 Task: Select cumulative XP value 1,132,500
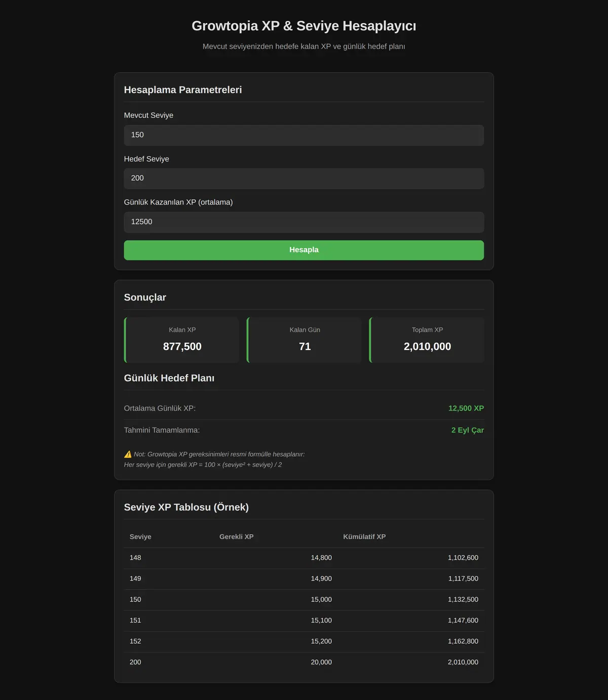coord(463,600)
